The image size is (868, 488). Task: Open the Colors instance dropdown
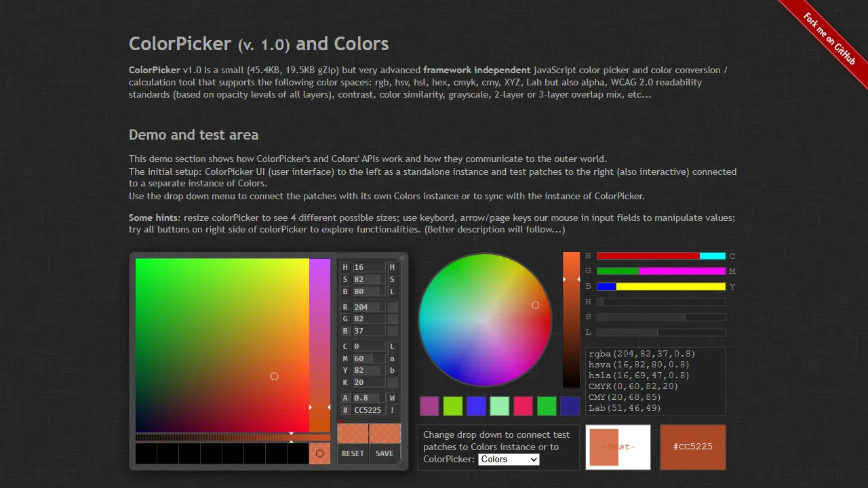509,460
